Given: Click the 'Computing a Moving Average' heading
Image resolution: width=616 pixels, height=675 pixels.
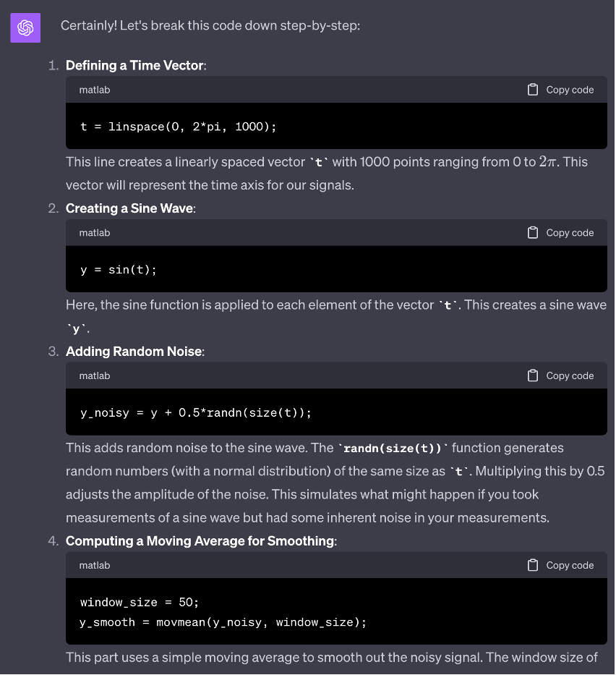Looking at the screenshot, I should [200, 540].
